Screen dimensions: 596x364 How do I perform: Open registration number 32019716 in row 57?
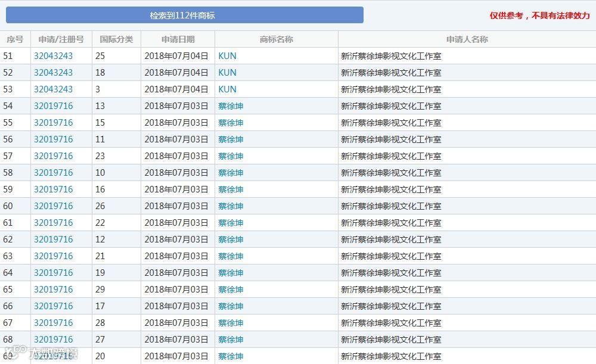click(x=53, y=156)
